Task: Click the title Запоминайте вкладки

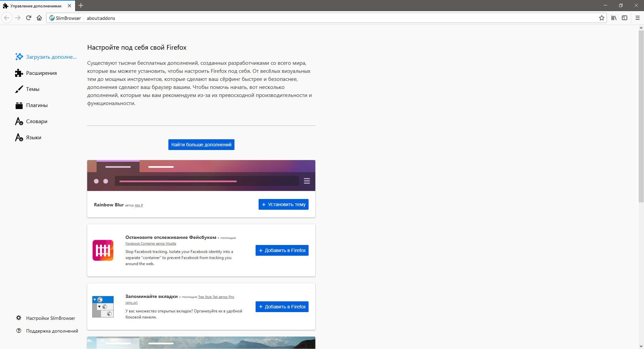Action: pyautogui.click(x=152, y=296)
